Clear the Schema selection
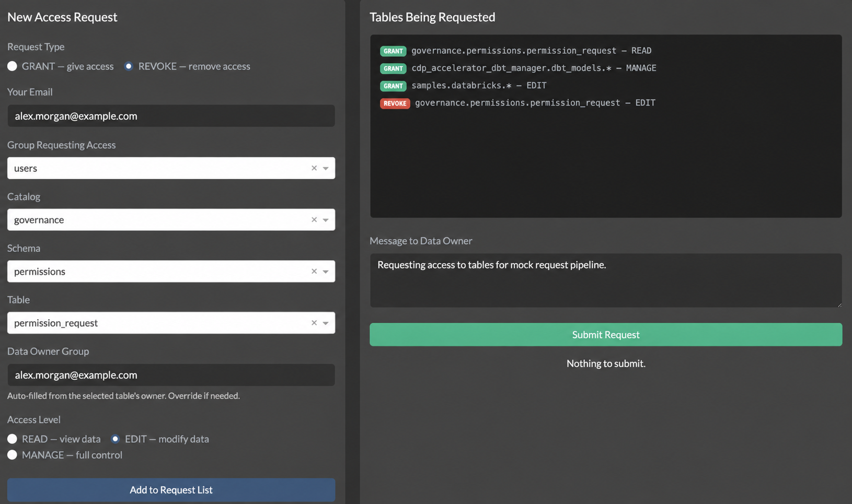The image size is (852, 504). tap(314, 272)
